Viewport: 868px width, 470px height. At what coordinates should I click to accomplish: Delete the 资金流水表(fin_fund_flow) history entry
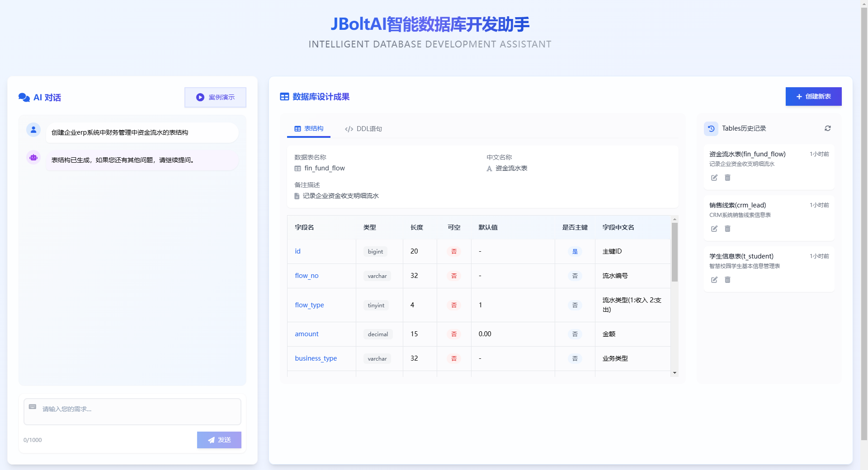pyautogui.click(x=727, y=178)
